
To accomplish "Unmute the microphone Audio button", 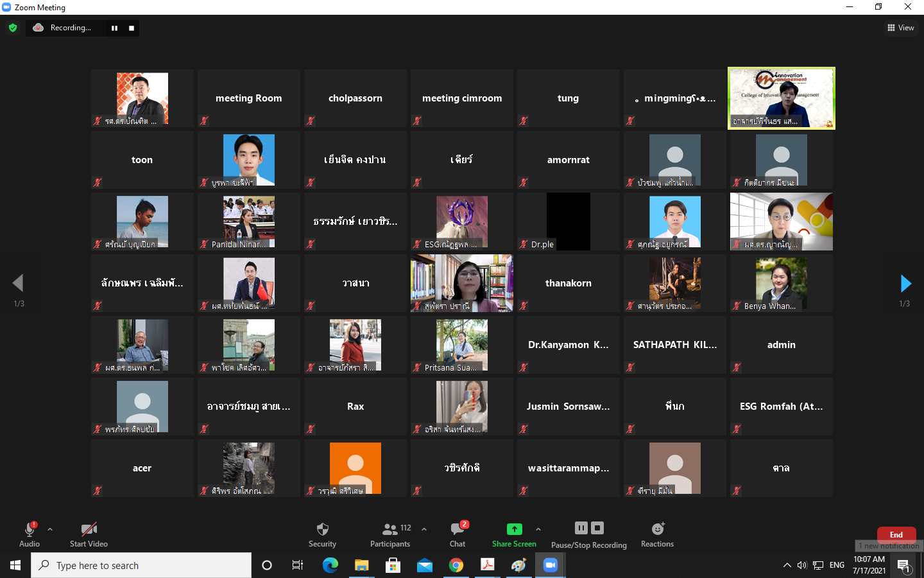I will click(30, 534).
